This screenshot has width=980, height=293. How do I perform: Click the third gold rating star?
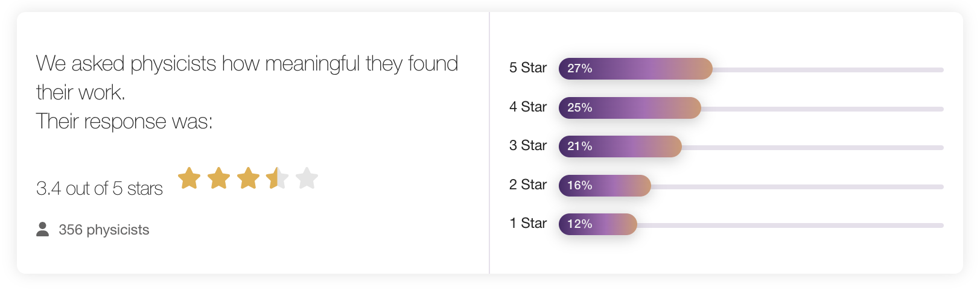(x=248, y=178)
